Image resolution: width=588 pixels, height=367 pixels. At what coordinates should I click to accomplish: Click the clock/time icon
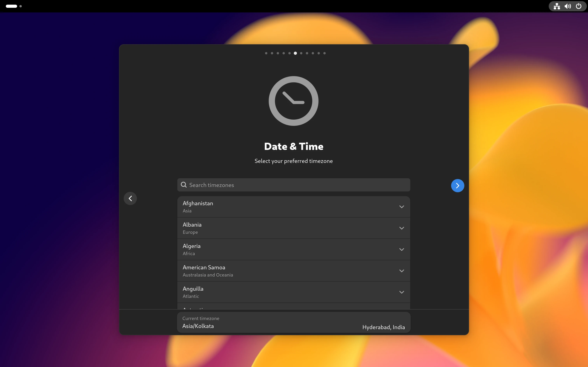point(294,101)
